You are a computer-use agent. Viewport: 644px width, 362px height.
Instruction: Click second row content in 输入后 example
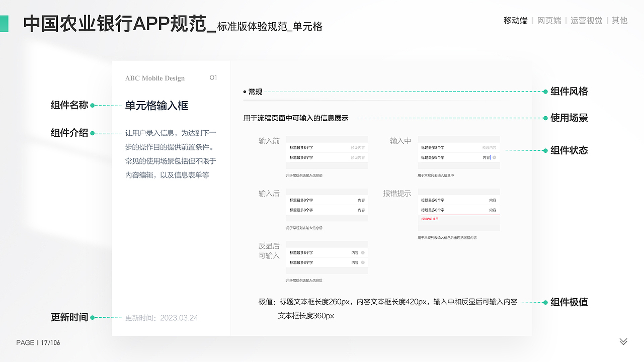coord(361,210)
